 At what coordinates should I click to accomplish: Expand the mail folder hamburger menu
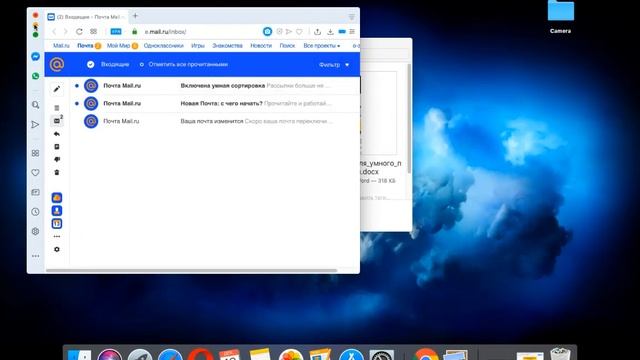[57, 108]
